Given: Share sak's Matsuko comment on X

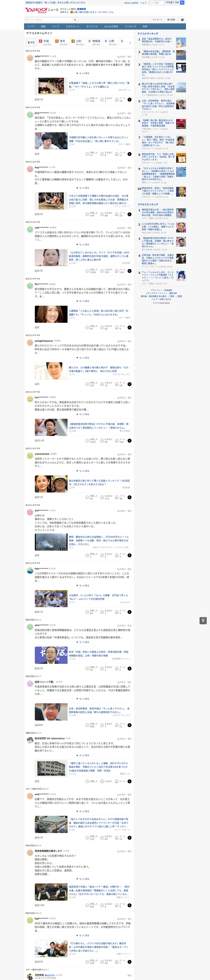Looking at the screenshot, I should click(130, 271).
